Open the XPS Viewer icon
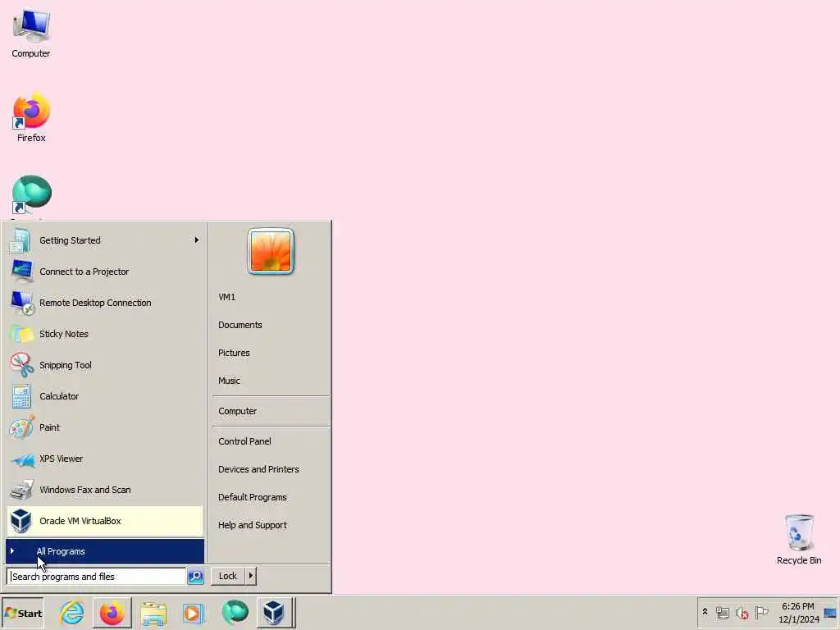 tap(22, 459)
